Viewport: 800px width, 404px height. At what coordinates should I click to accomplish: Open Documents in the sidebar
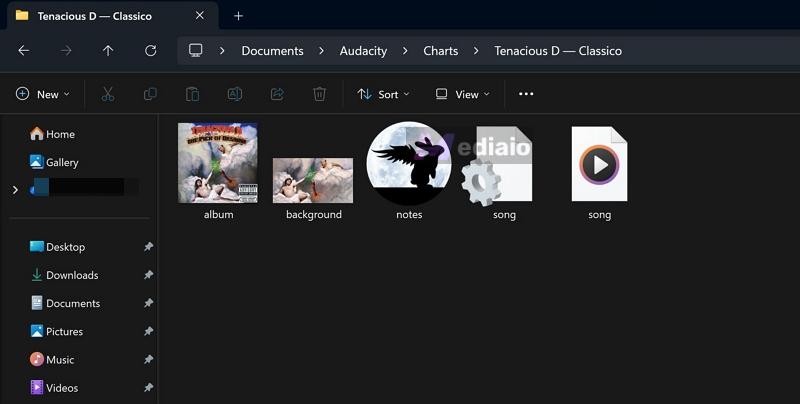(x=65, y=303)
